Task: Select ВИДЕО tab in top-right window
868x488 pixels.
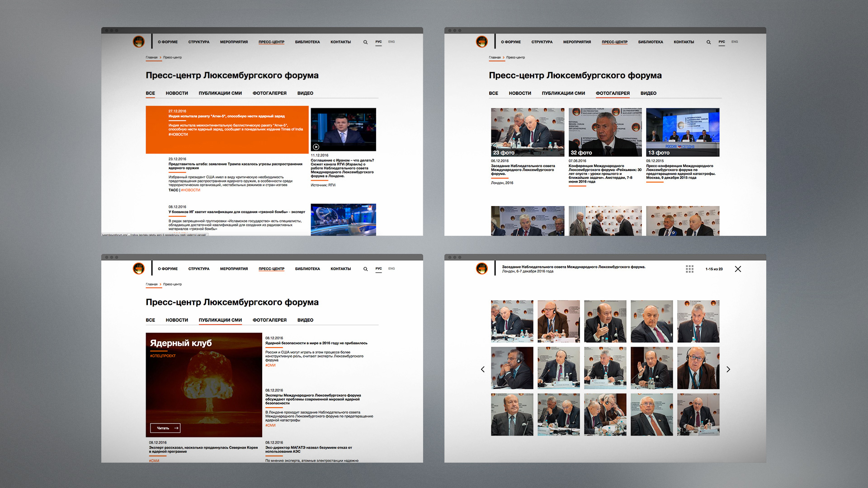Action: pyautogui.click(x=648, y=93)
